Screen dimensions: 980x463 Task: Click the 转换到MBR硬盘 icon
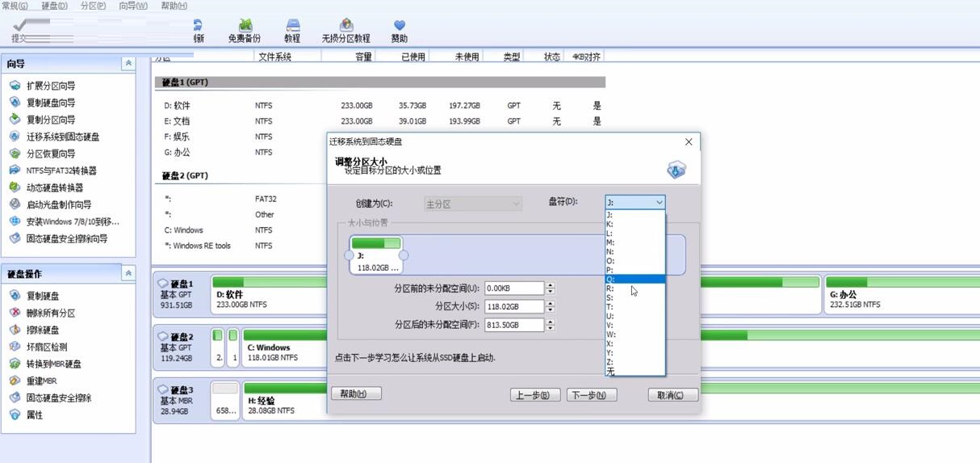15,364
